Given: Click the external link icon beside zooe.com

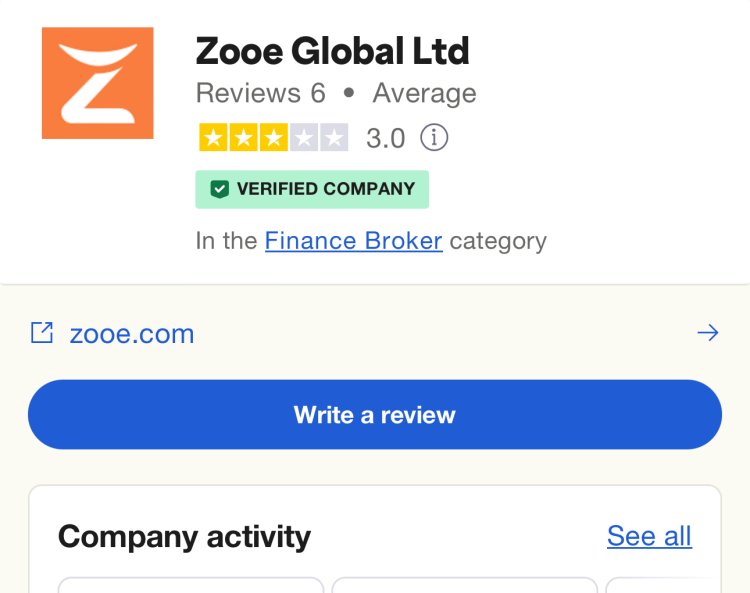Looking at the screenshot, I should [x=42, y=333].
